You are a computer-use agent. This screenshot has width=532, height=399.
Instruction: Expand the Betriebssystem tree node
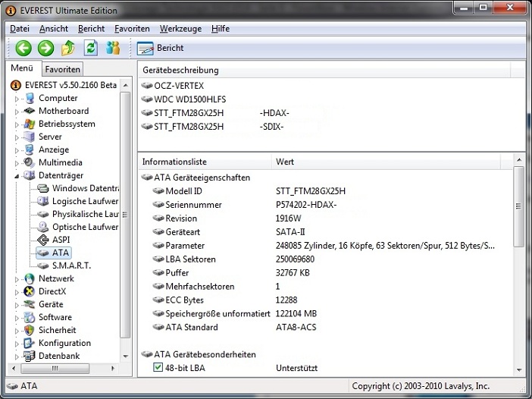(x=17, y=124)
